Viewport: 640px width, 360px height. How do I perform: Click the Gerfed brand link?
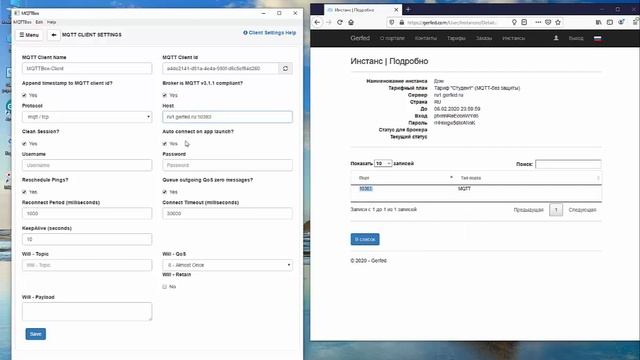click(360, 38)
